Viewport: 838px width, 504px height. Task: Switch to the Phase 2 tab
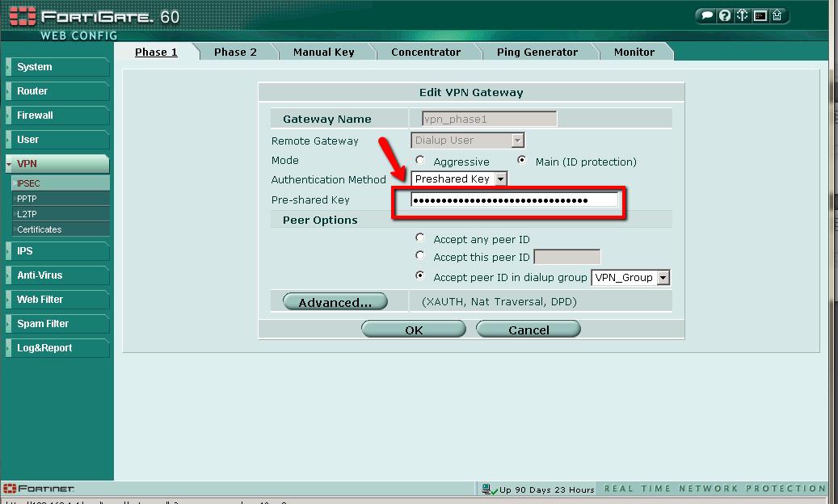coord(235,52)
